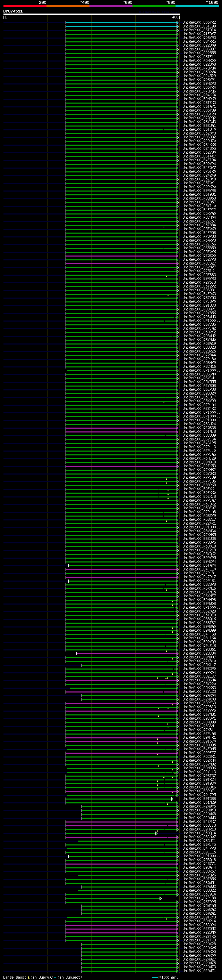Image resolution: width=222 pixels, height=980 pixels.
Task: Open the UniRef100_Q06YQ9 hit
Action: 199,110
